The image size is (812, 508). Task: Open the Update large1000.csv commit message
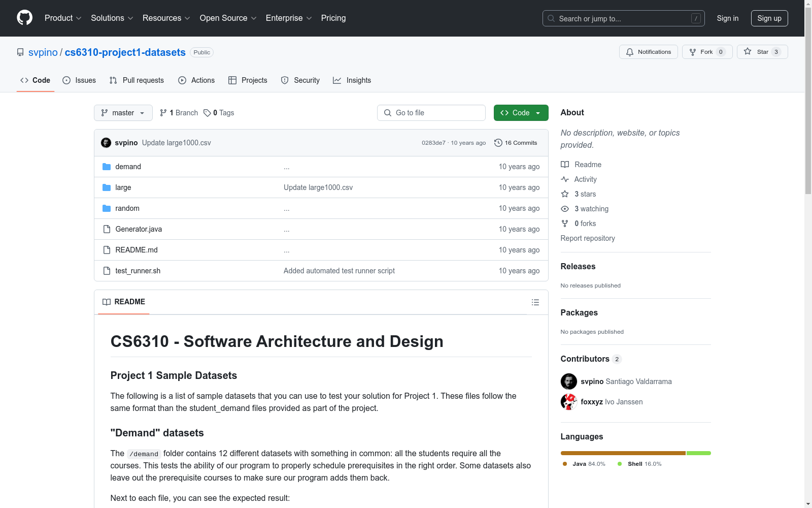click(177, 143)
